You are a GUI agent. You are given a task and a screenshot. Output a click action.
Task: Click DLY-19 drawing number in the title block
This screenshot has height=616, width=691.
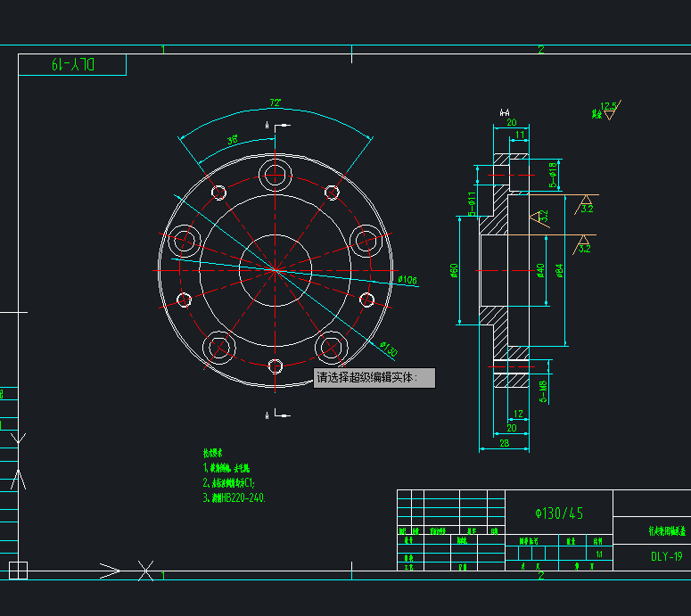pos(666,556)
